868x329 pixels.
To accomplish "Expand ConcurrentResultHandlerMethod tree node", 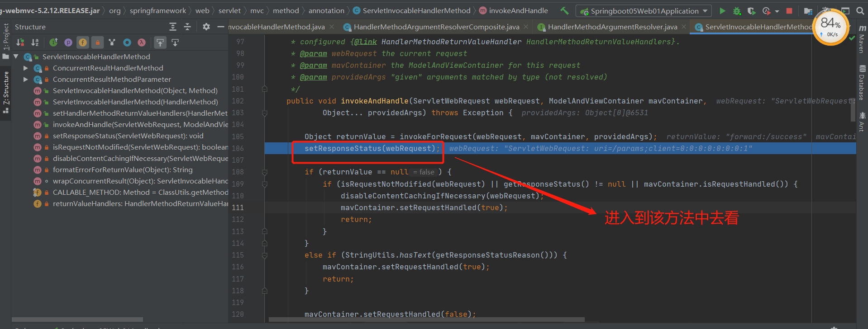I will [x=26, y=68].
